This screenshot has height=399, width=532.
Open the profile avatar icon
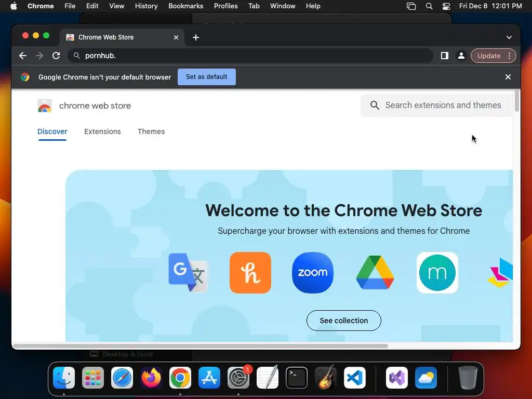point(461,56)
